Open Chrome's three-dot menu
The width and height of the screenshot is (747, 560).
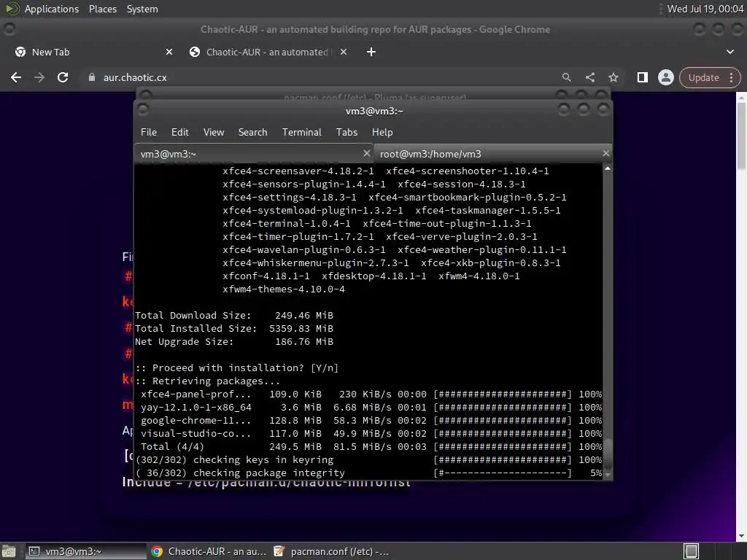coord(731,77)
